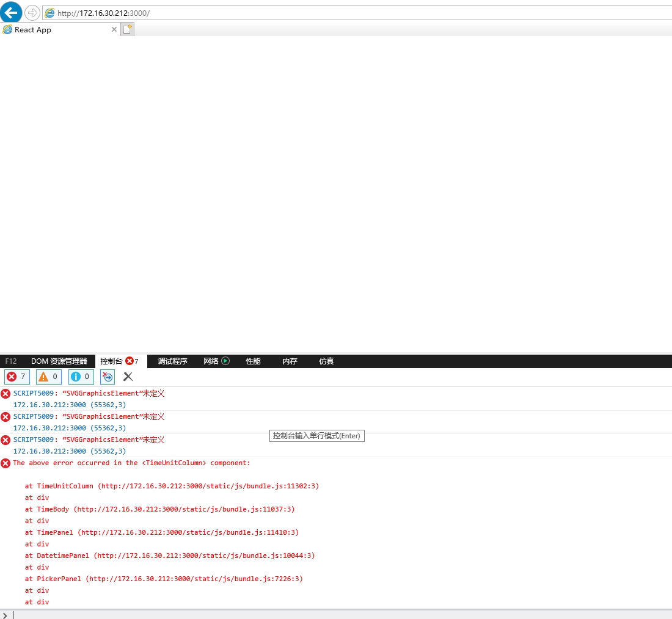Image resolution: width=672 pixels, height=619 pixels.
Task: Open the DOM 资源管理器 tab
Action: click(x=59, y=361)
